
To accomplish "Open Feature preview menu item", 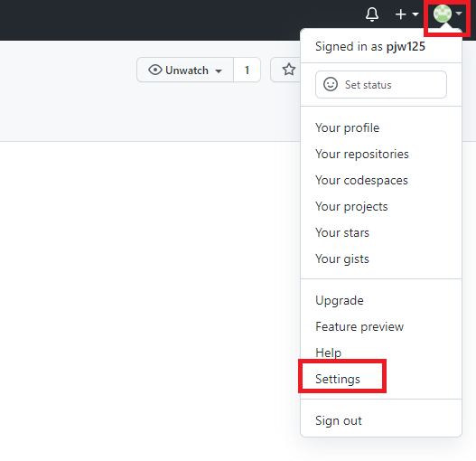I will click(x=359, y=326).
